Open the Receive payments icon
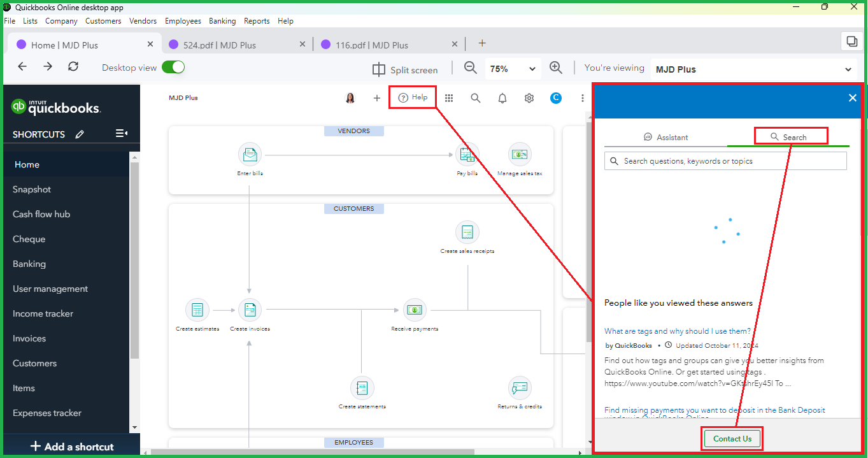Screen dimensions: 868x458 point(414,310)
